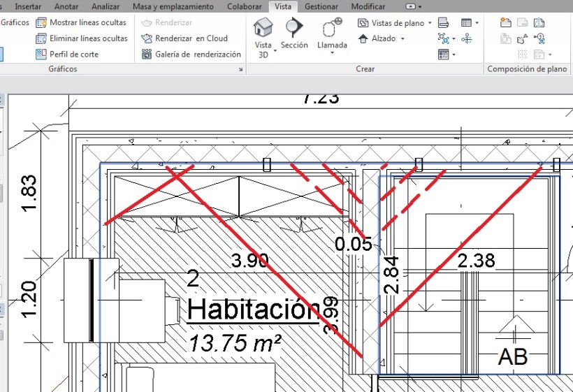Select the Habitación room tag in drawing
573x392 pixels.
(x=253, y=308)
